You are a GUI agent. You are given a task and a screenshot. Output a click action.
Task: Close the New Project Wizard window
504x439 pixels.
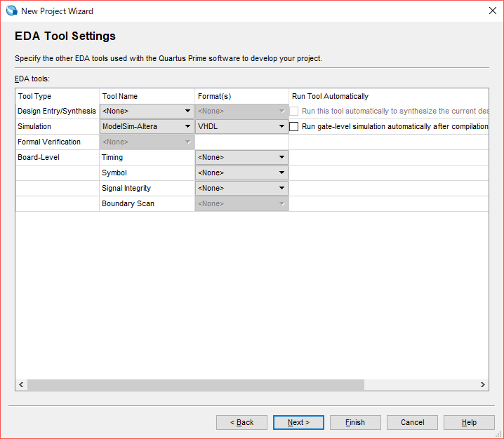pos(493,11)
